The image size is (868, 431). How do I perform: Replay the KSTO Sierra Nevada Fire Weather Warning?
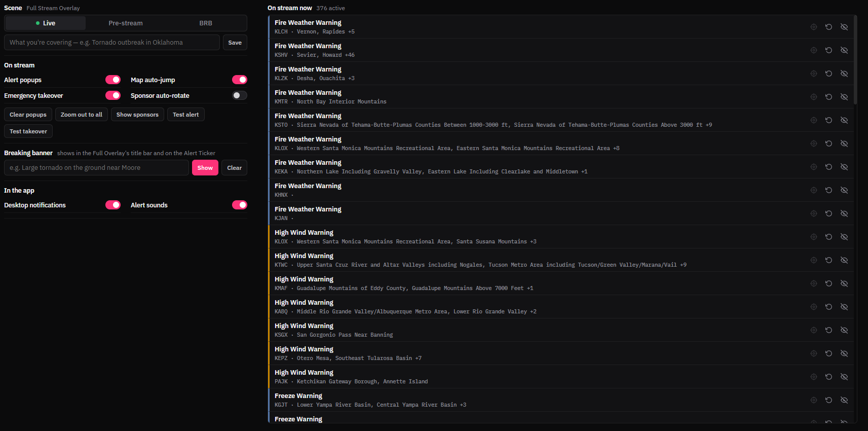[829, 120]
